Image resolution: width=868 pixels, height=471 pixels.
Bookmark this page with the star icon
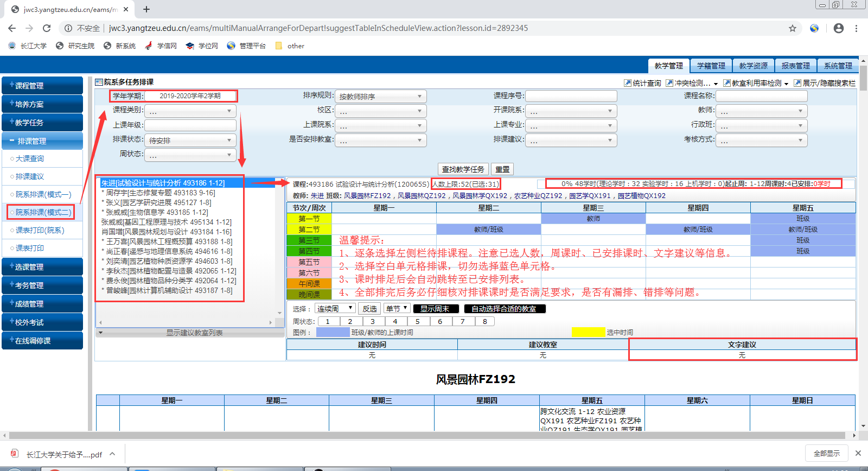(x=793, y=28)
